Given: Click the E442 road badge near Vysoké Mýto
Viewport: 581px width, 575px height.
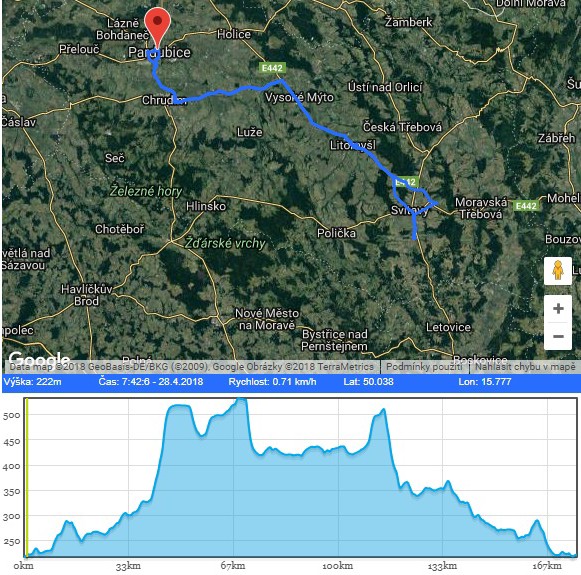Looking at the screenshot, I should [272, 68].
